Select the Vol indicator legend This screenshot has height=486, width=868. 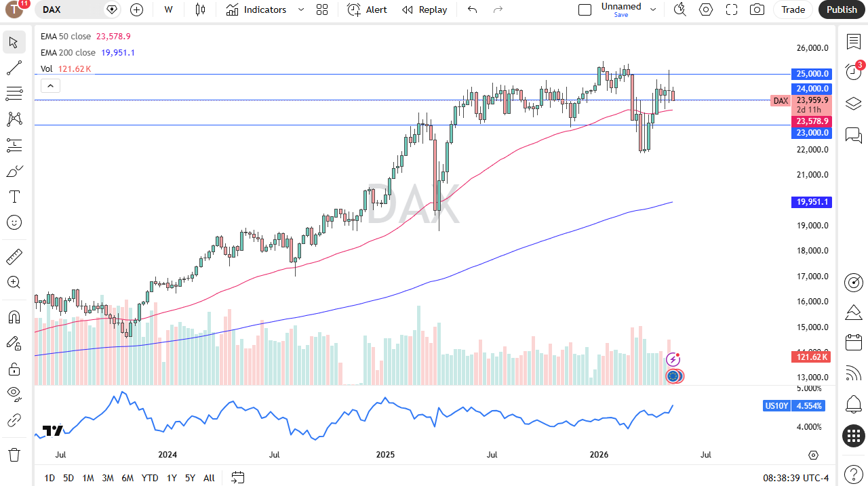(46, 68)
